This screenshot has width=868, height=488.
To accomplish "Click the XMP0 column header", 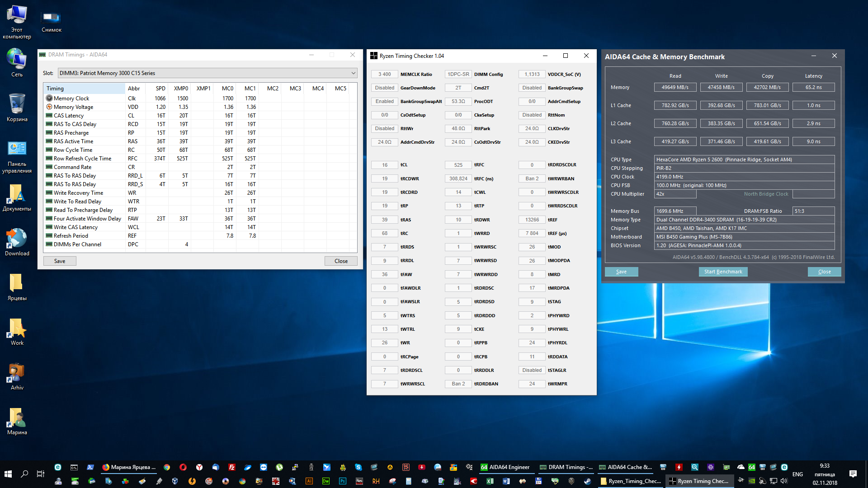I will point(181,89).
